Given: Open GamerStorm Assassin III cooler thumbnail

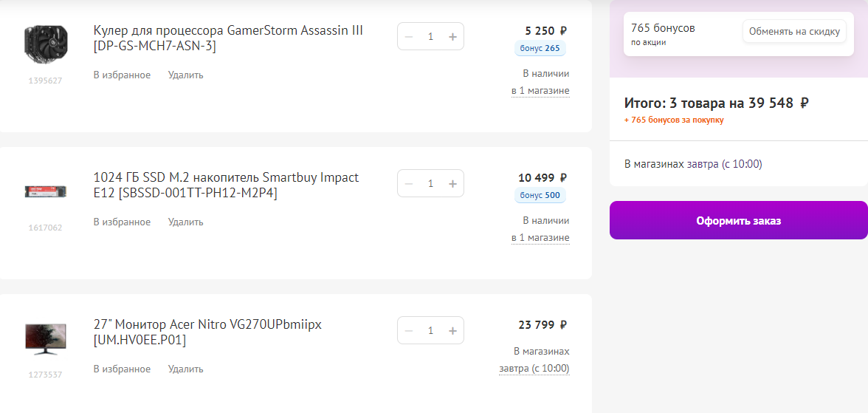Looking at the screenshot, I should point(45,44).
